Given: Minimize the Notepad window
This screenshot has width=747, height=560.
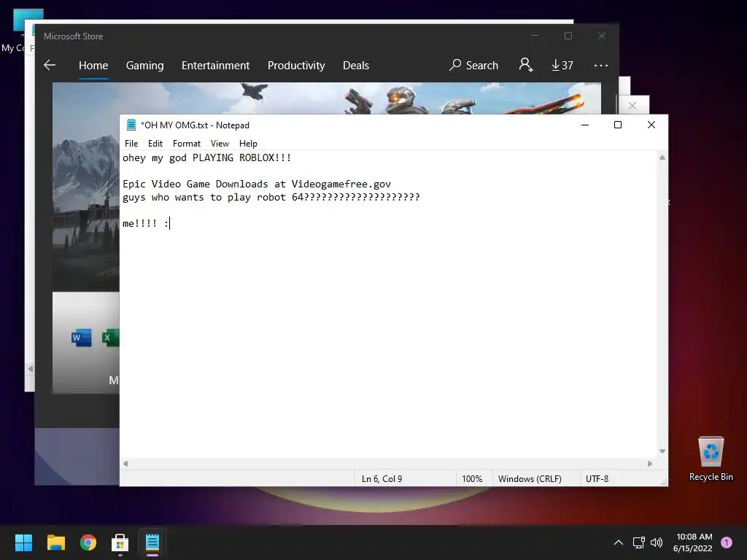Looking at the screenshot, I should 585,125.
